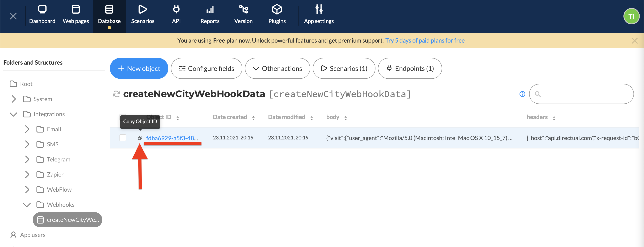Select the WebFlow folder

[x=54, y=190]
